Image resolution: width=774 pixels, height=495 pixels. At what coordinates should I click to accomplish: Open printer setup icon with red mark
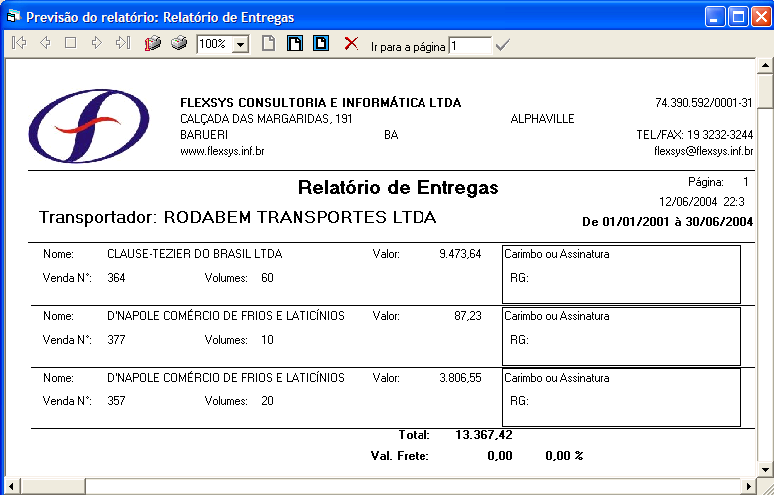[x=154, y=44]
